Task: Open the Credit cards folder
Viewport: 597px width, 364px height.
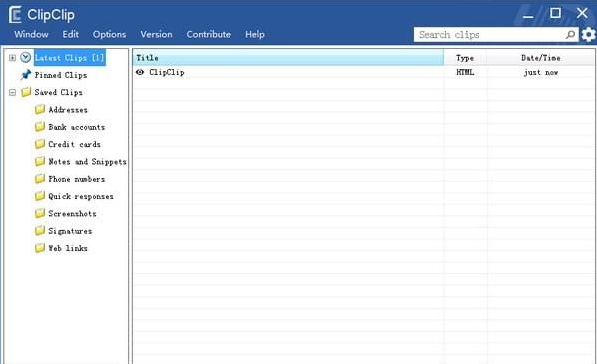Action: tap(68, 144)
